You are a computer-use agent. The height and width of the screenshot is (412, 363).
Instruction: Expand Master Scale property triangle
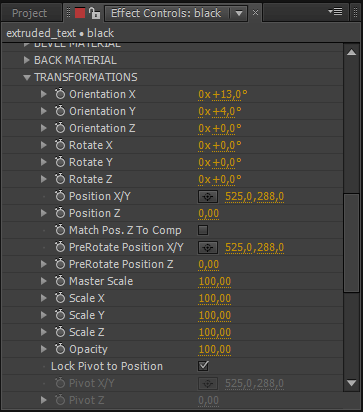pyautogui.click(x=44, y=281)
